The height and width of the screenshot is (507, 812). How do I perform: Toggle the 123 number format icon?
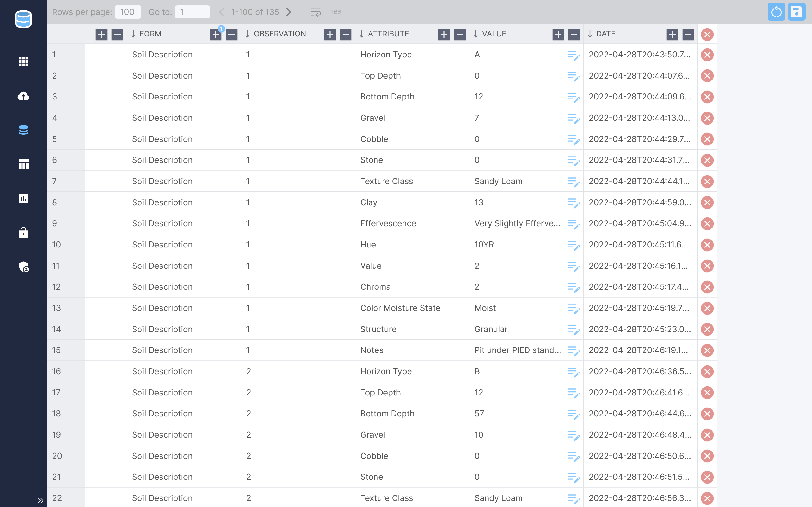pyautogui.click(x=336, y=12)
